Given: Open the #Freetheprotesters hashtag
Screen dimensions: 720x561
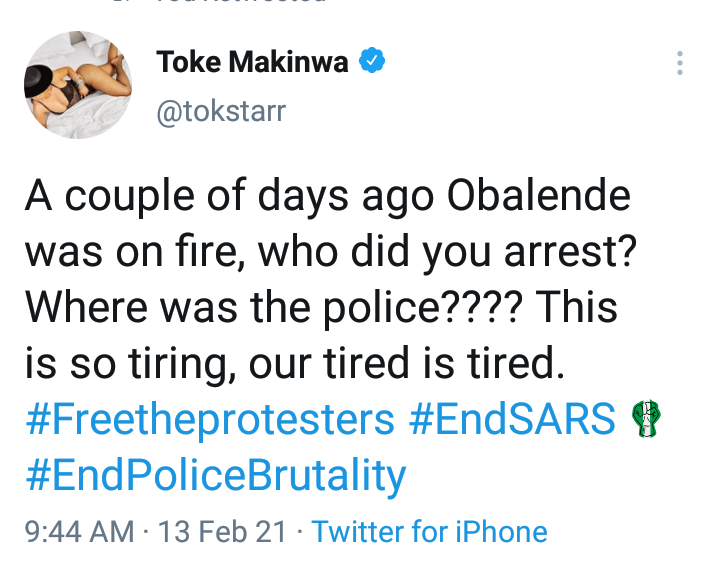Looking at the screenshot, I should 210,419.
